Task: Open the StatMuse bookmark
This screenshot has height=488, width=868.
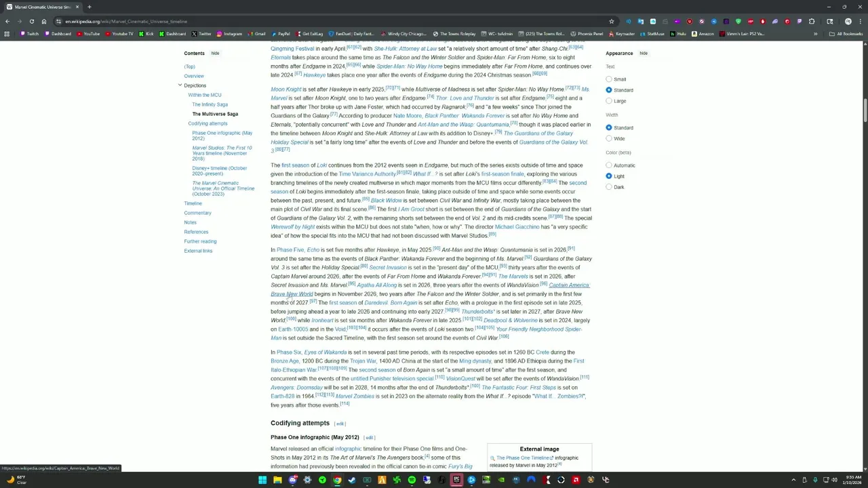Action: coord(652,34)
